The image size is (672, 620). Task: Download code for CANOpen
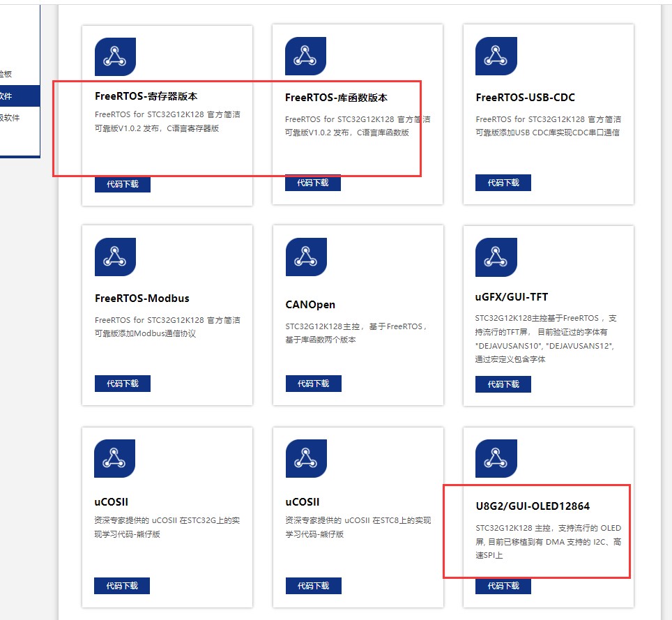tap(313, 384)
